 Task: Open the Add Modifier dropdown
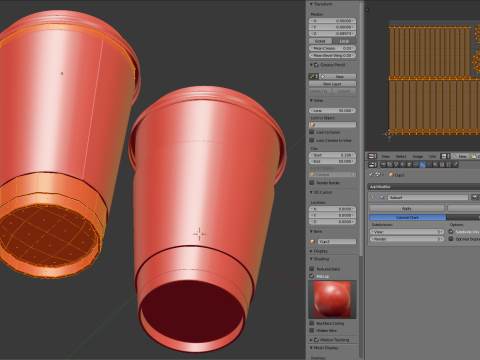(424, 187)
